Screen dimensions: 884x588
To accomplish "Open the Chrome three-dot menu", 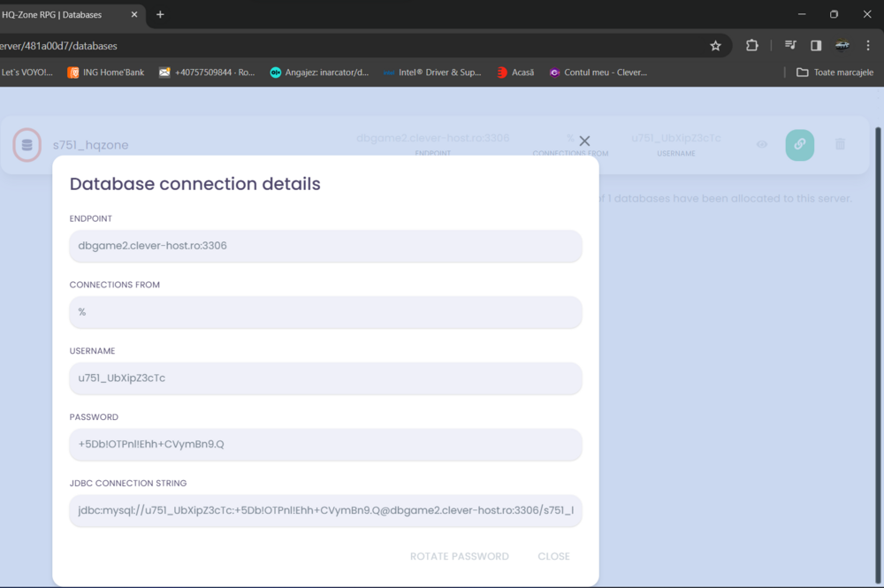I will click(868, 45).
